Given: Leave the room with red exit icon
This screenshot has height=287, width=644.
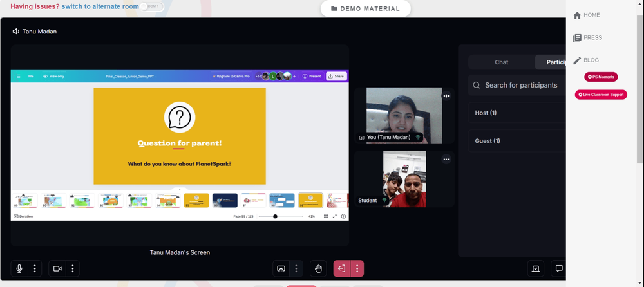Looking at the screenshot, I should (x=342, y=268).
